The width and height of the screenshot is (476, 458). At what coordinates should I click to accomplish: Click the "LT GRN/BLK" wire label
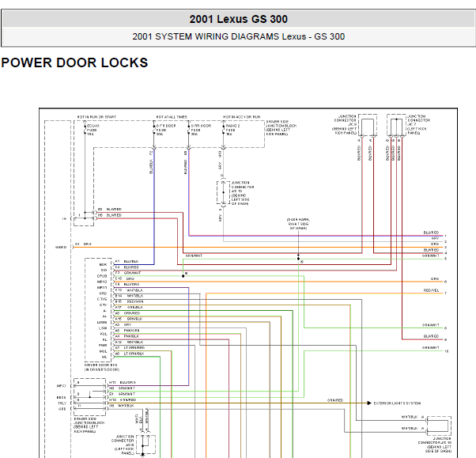134,354
